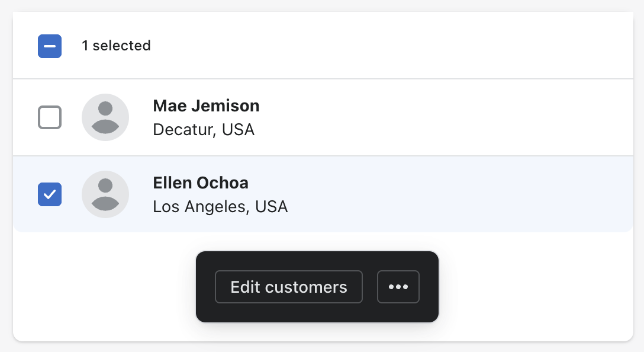Image resolution: width=644 pixels, height=352 pixels.
Task: Click Ellen Ochoa's avatar icon
Action: point(105,194)
